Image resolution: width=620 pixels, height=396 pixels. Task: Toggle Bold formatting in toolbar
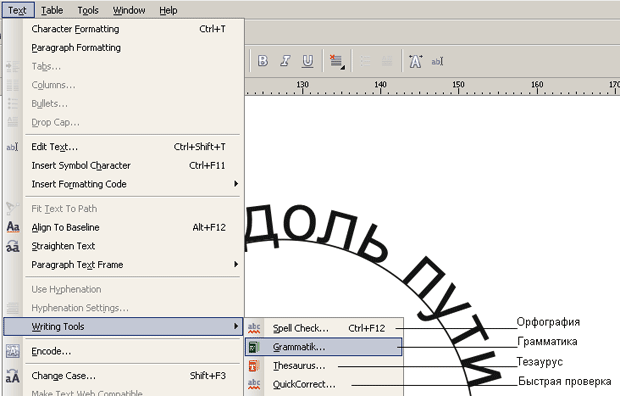(x=263, y=61)
